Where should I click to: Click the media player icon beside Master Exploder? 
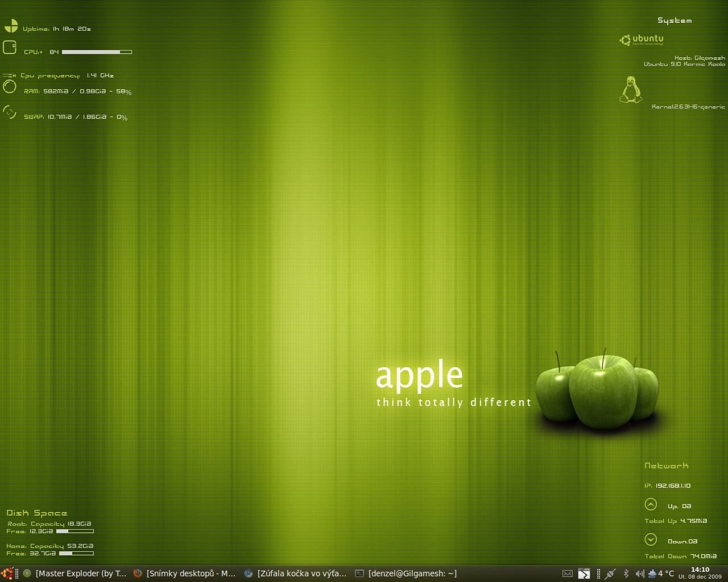[x=27, y=573]
